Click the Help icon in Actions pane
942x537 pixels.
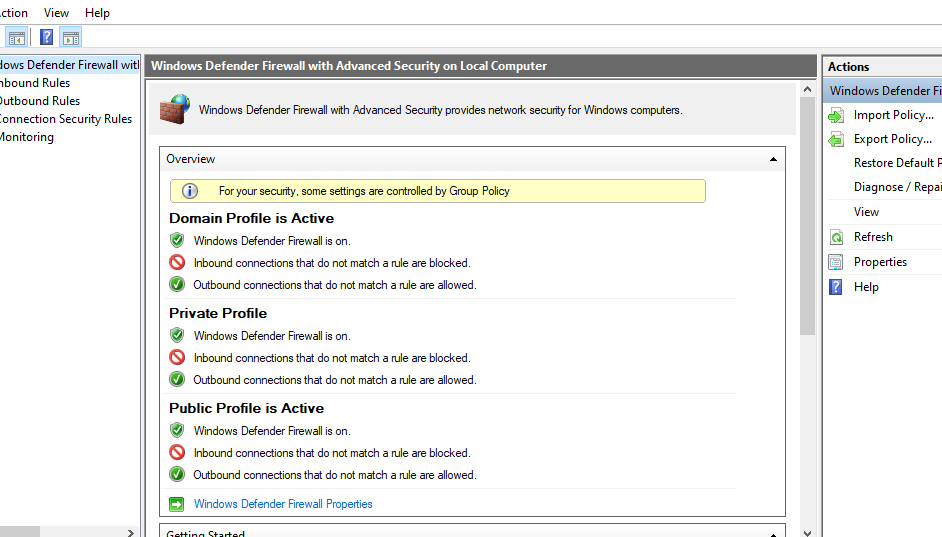[836, 287]
